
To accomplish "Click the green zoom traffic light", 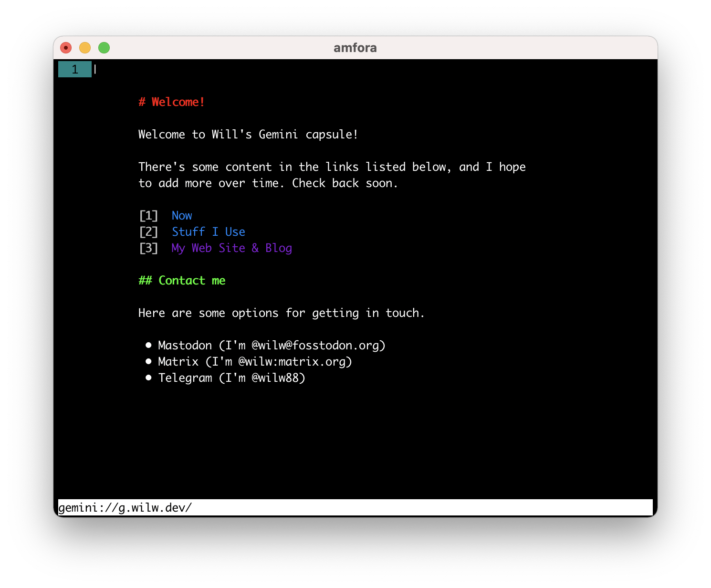I will (x=104, y=48).
